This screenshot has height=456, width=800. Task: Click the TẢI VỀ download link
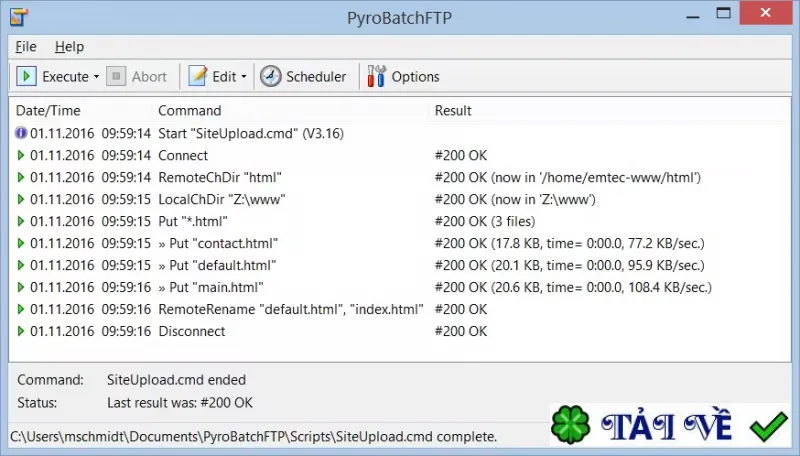[x=666, y=425]
